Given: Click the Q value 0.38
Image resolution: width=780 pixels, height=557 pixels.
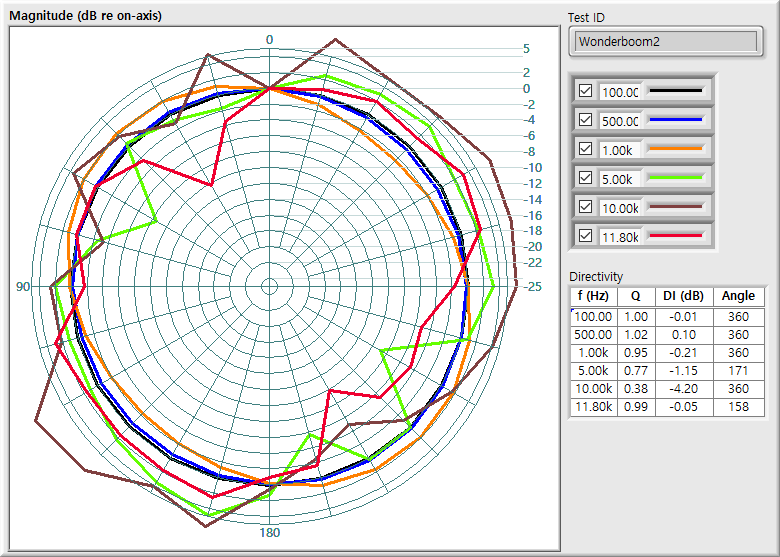Looking at the screenshot, I should coord(636,388).
